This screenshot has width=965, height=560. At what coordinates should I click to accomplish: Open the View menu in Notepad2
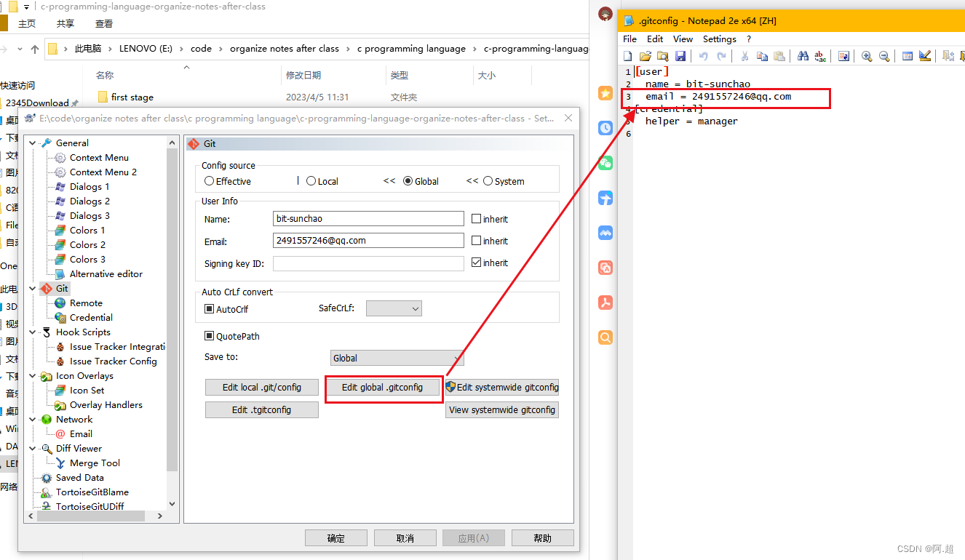tap(683, 39)
